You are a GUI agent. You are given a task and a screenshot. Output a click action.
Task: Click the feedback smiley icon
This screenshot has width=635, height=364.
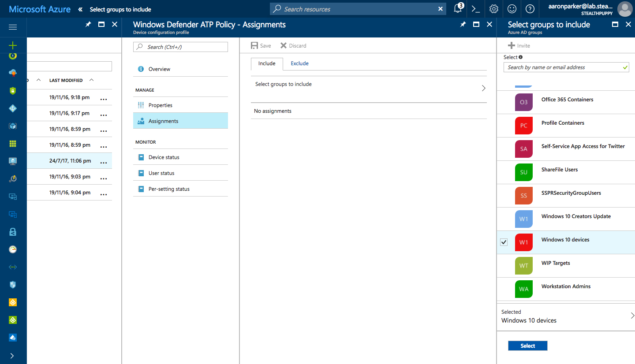coord(512,9)
